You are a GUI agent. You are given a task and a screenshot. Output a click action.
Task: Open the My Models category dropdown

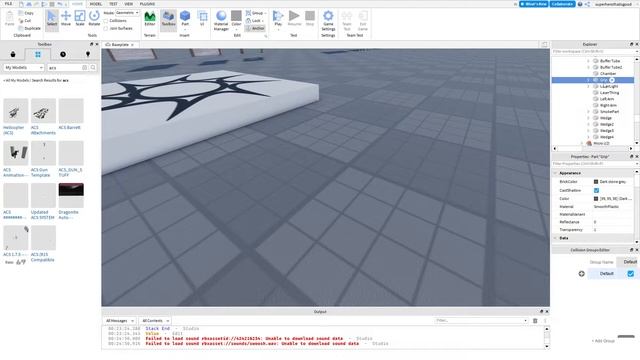point(24,67)
